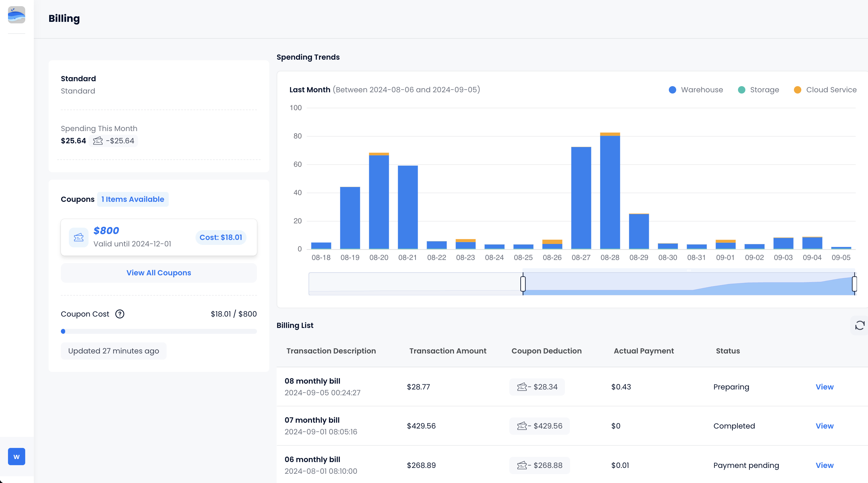Click the '08 monthly bill' title
Viewport: 868px width, 483px height.
(312, 381)
